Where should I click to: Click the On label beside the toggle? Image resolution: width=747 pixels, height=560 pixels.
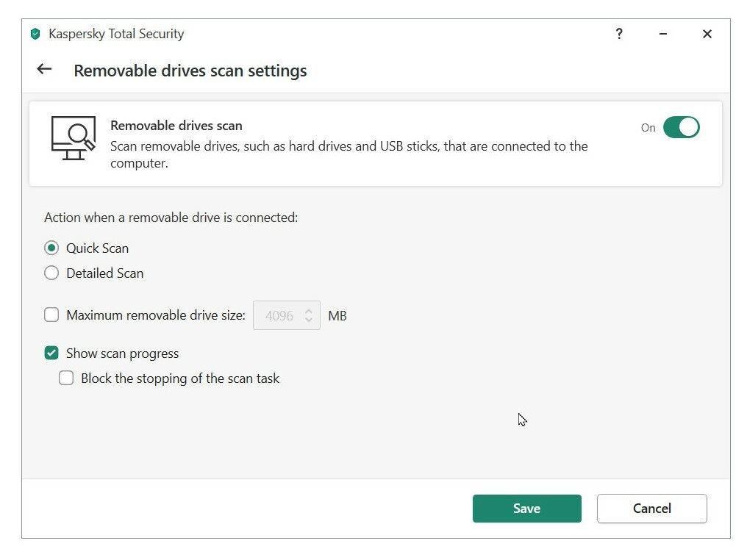[648, 128]
